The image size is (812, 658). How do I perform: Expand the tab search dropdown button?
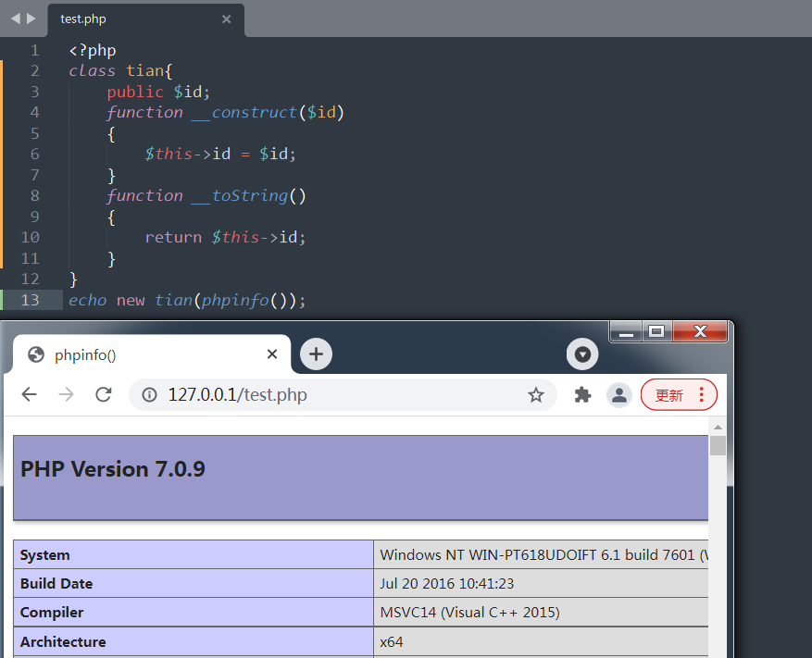pyautogui.click(x=582, y=354)
